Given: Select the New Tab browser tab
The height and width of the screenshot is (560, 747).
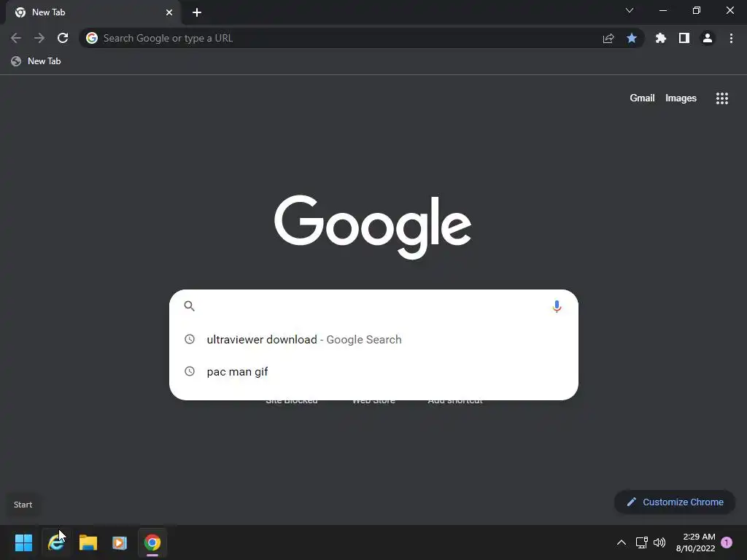Looking at the screenshot, I should [x=93, y=12].
